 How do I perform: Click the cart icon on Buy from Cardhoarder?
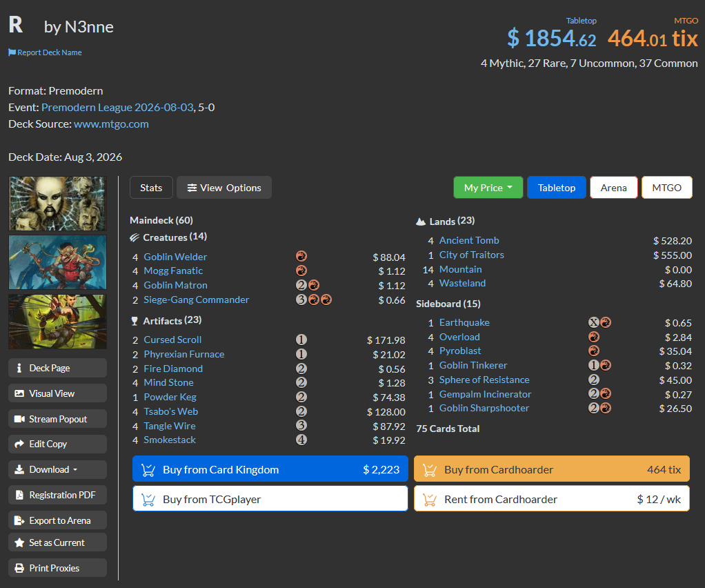(x=430, y=470)
